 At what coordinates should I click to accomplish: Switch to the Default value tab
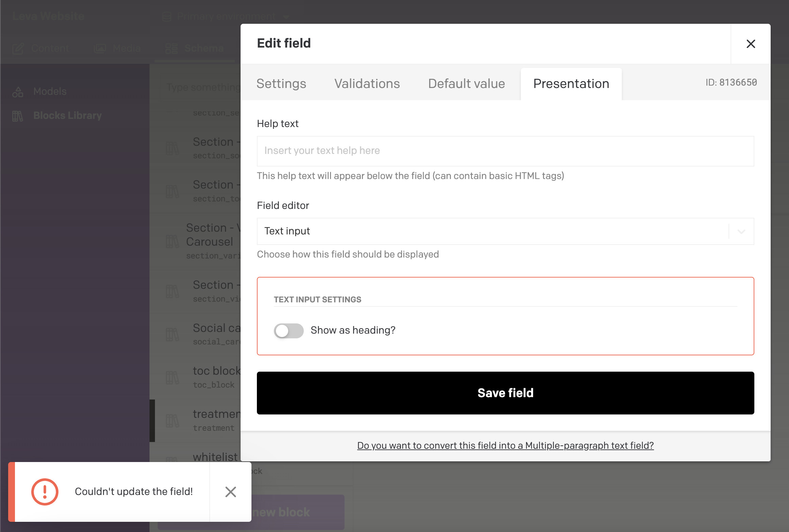tap(467, 84)
